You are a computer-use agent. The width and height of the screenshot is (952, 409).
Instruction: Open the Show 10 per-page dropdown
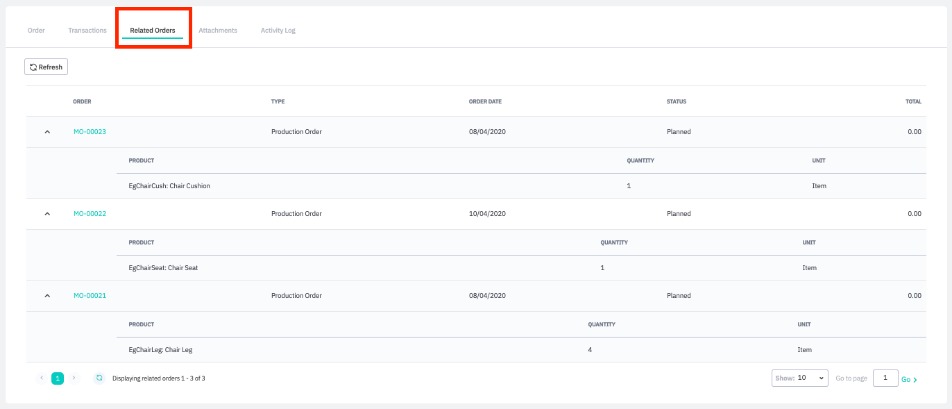tap(800, 378)
